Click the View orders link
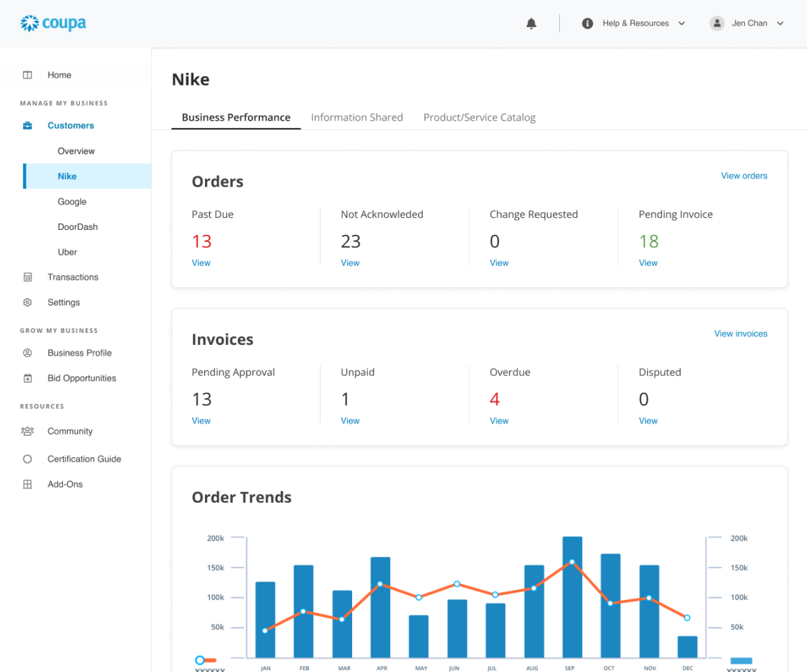Viewport: 807px width, 672px height. pyautogui.click(x=743, y=176)
